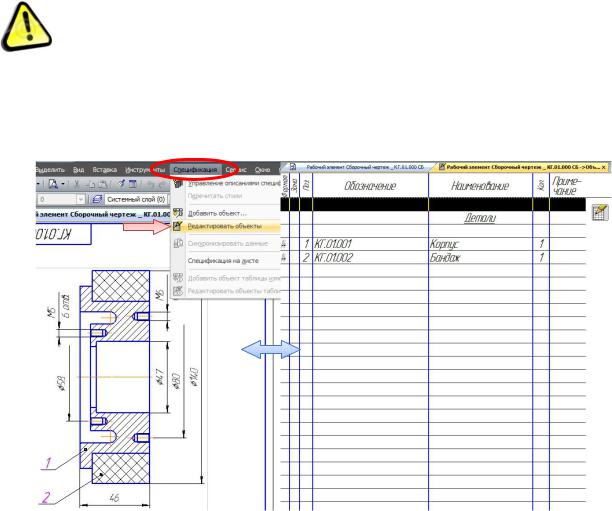Open the print preview dropdown arrow
Screen dimensions: 612x511
click(63, 184)
